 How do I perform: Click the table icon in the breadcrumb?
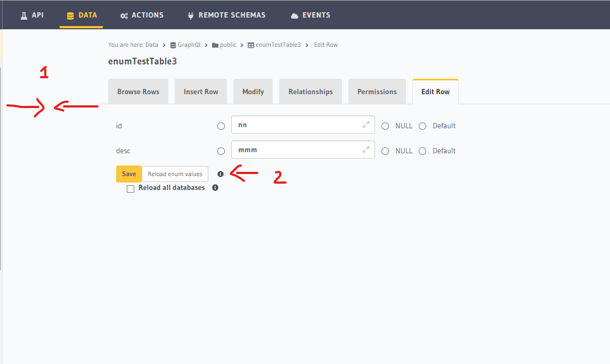251,45
